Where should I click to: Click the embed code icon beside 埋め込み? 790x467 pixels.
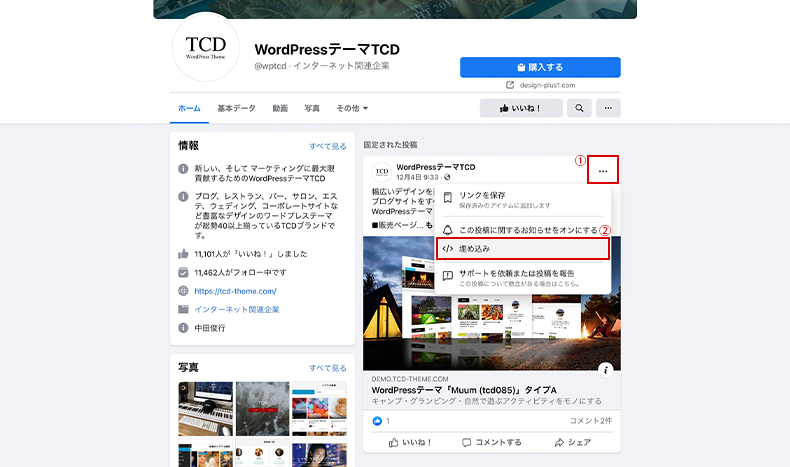447,249
